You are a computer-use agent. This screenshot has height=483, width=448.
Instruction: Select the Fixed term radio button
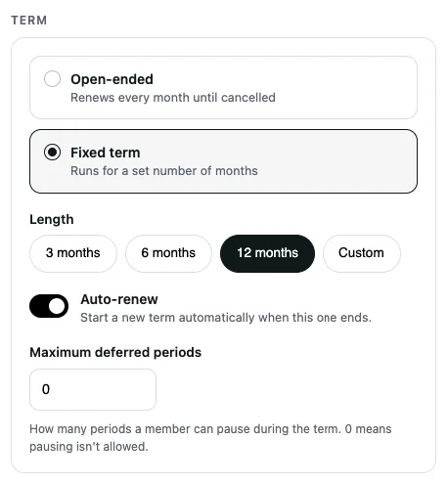click(52, 153)
